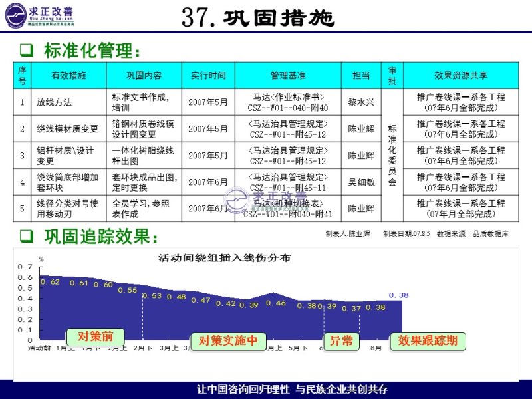Click the merged 标准化委员会 approval cell
This screenshot has height=399, width=532.
[x=392, y=155]
